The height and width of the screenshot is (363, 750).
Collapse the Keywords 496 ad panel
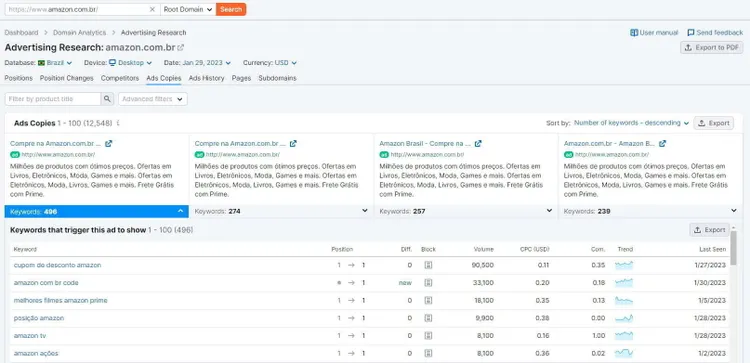(x=97, y=211)
